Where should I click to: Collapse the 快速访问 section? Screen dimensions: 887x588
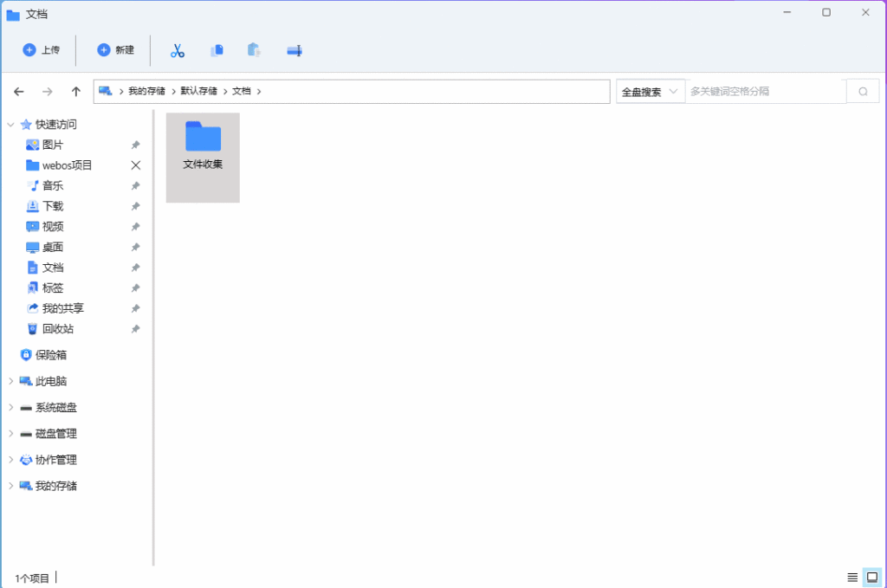pyautogui.click(x=10, y=125)
